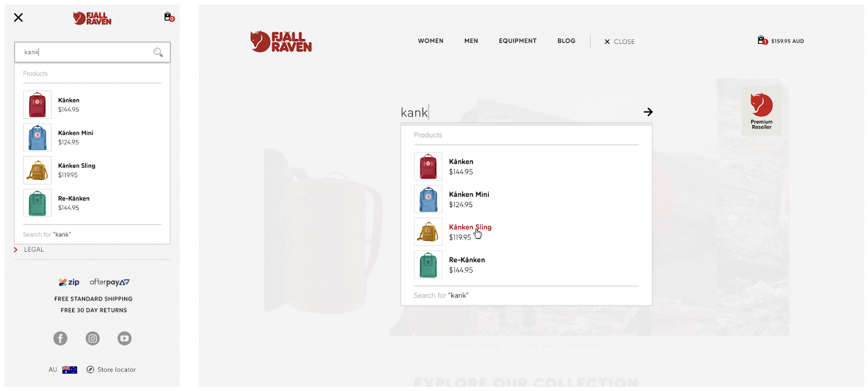Open the MEN menu
This screenshot has height=391, width=868.
(x=471, y=41)
